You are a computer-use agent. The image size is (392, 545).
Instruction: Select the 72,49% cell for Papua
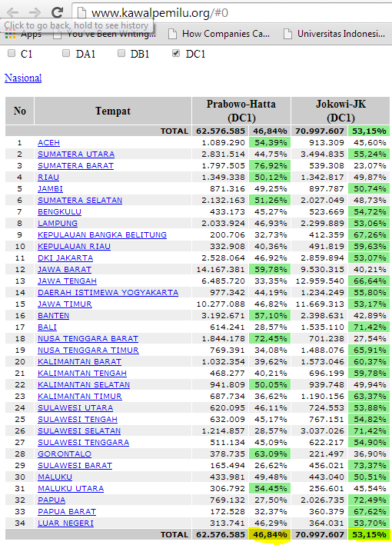coord(369,500)
